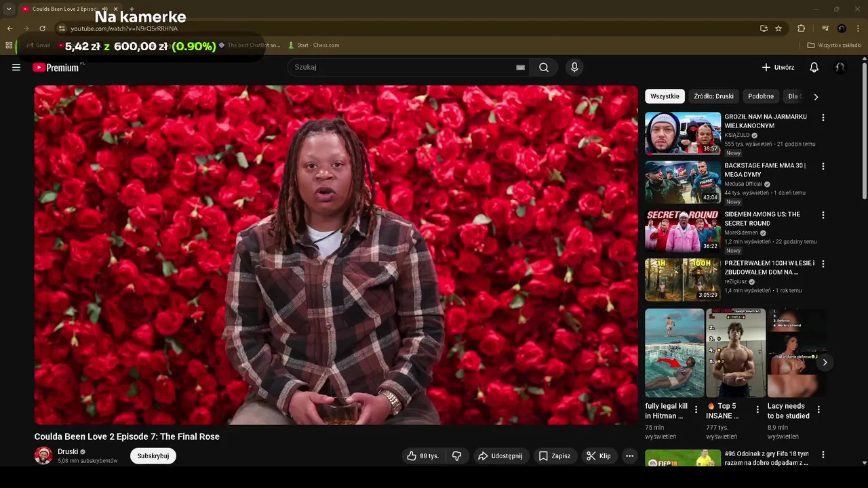Open Top 5 INSANE short thumbnail
The height and width of the screenshot is (488, 868).
pos(736,353)
